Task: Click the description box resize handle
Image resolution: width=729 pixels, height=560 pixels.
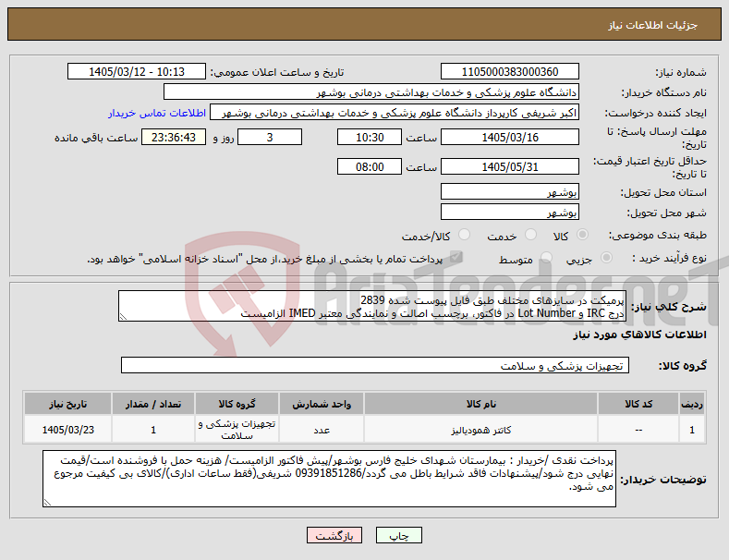Action: (123, 317)
